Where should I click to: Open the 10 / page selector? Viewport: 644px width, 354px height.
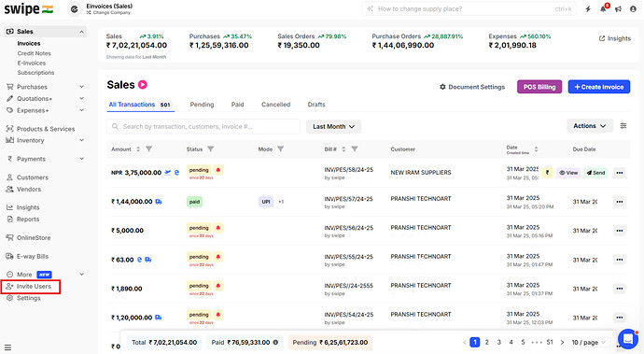point(589,342)
